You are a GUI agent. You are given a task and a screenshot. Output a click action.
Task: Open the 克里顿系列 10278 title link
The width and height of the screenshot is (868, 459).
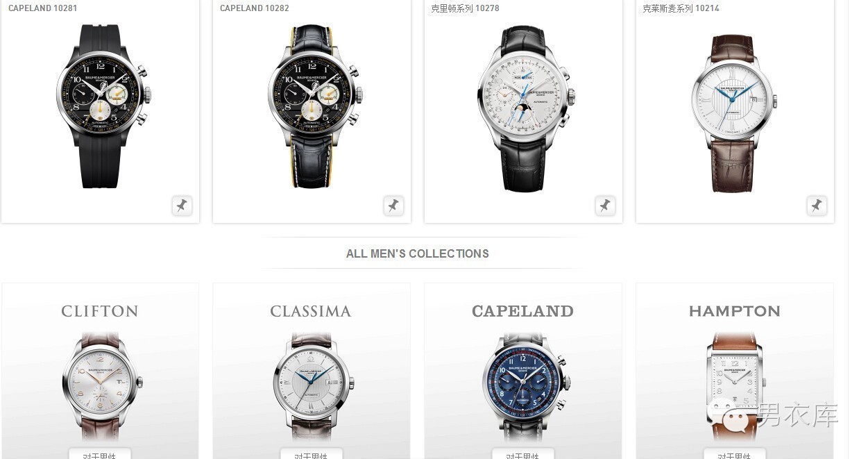(x=465, y=8)
